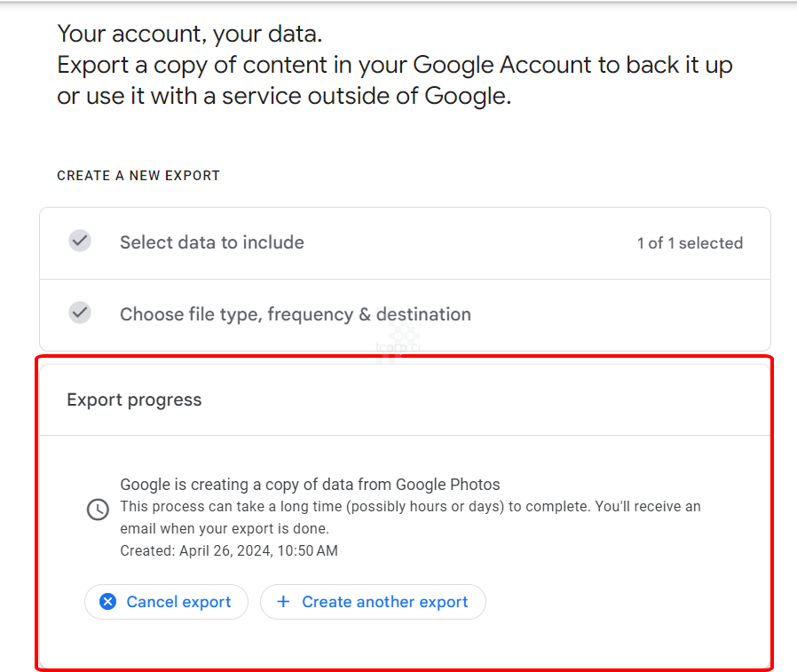Click the checkmark beside Select data to include
This screenshot has height=672, width=797.
(x=80, y=241)
